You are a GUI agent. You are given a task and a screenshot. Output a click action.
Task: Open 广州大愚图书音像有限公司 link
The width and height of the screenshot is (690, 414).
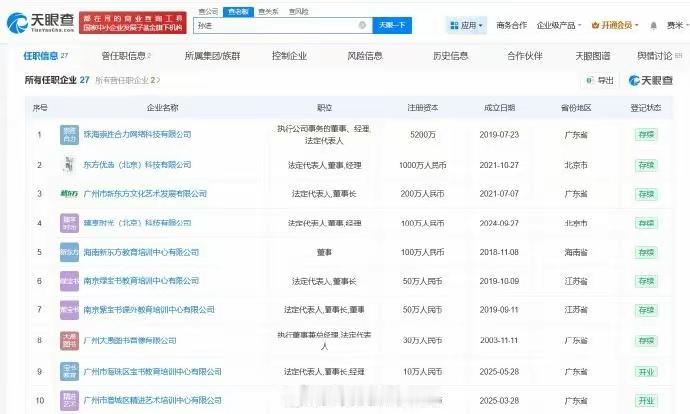tap(130, 341)
